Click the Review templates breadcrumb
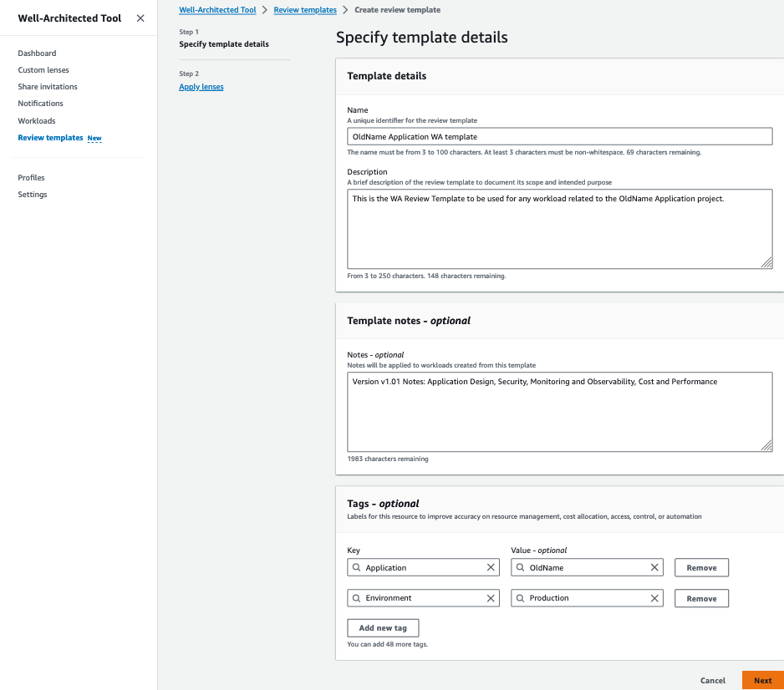Image resolution: width=784 pixels, height=690 pixels. (x=304, y=9)
